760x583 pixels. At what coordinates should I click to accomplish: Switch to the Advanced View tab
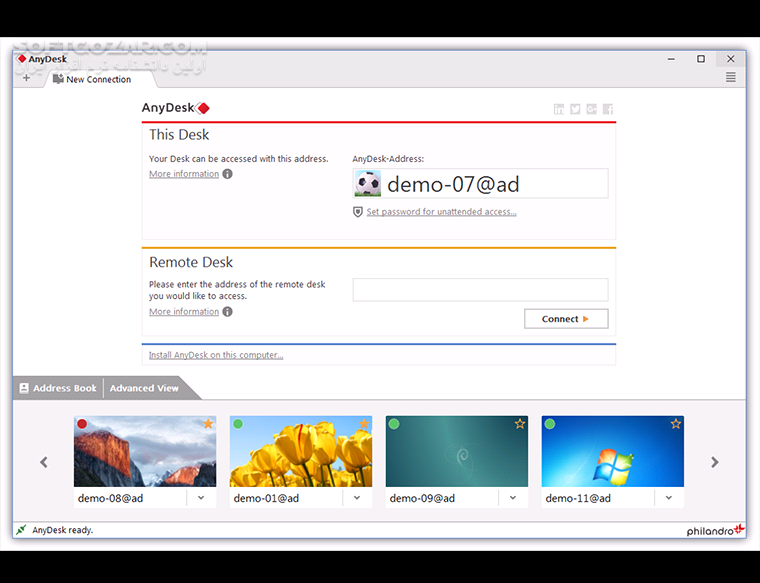pos(144,388)
